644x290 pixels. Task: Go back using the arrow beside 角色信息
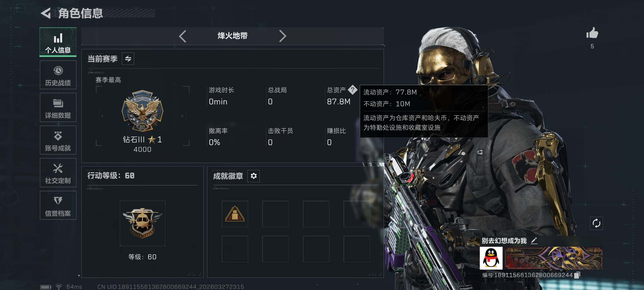pos(46,13)
